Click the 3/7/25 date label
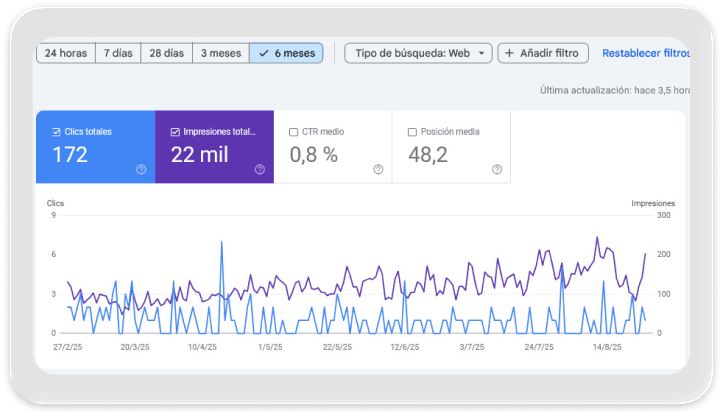 472,347
